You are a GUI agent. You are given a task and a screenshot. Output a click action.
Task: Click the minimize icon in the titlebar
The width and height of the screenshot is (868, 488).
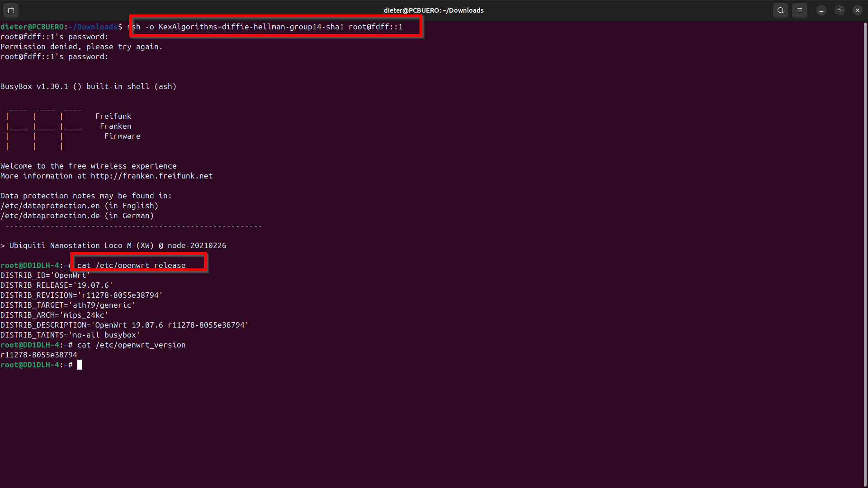(821, 10)
